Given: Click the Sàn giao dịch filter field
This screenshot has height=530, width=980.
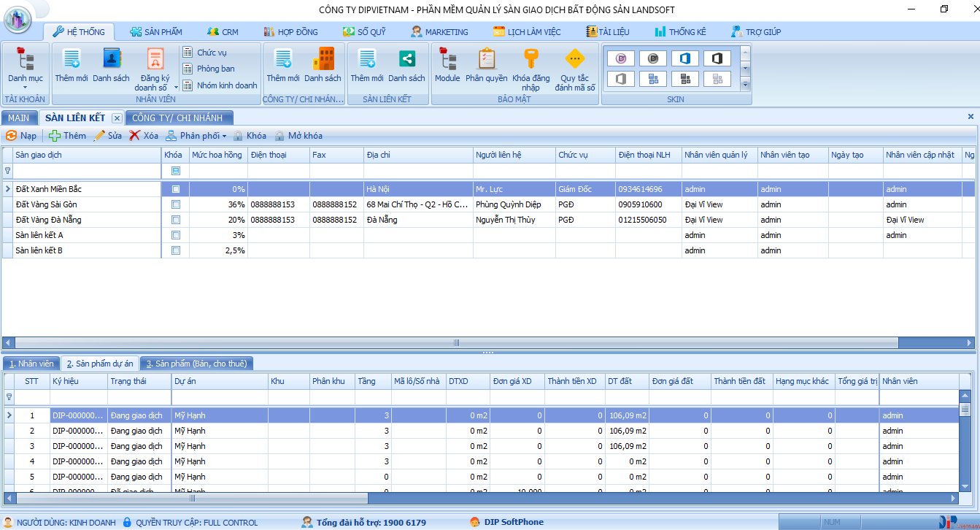Looking at the screenshot, I should pyautogui.click(x=88, y=171).
